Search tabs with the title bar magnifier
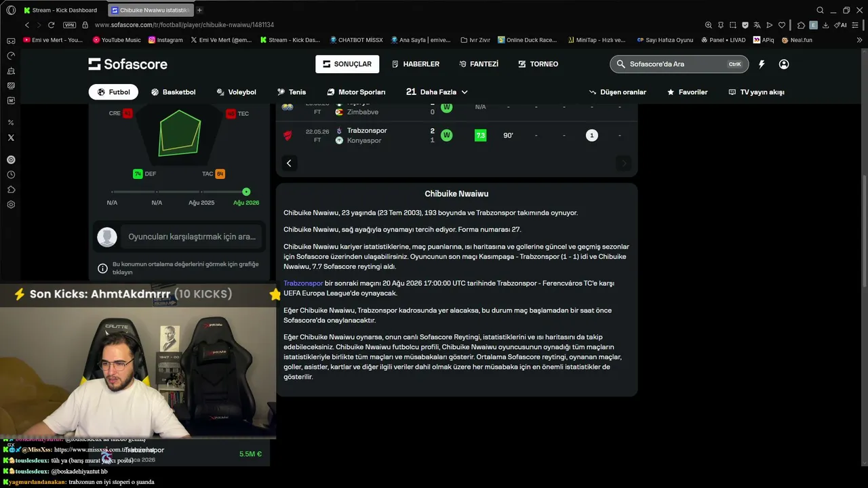 [820, 10]
